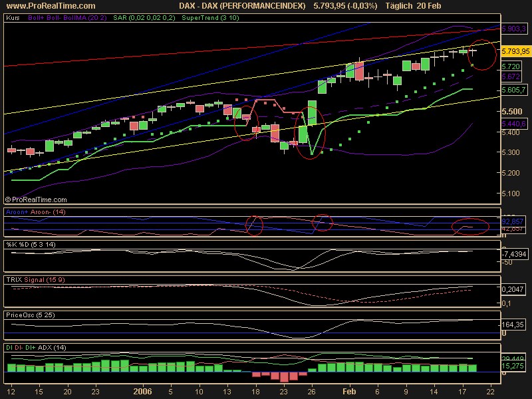Select the Aroon+ Aroon- (14) panel label
This screenshot has height=399, width=532.
(36, 212)
